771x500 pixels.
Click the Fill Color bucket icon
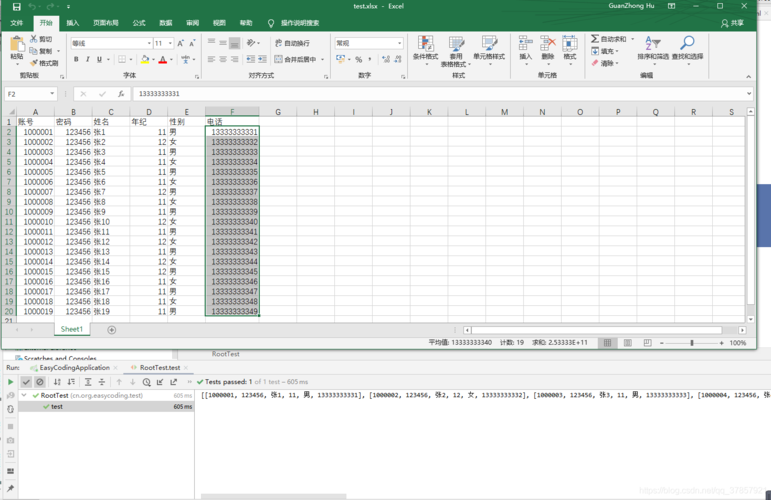pyautogui.click(x=145, y=59)
